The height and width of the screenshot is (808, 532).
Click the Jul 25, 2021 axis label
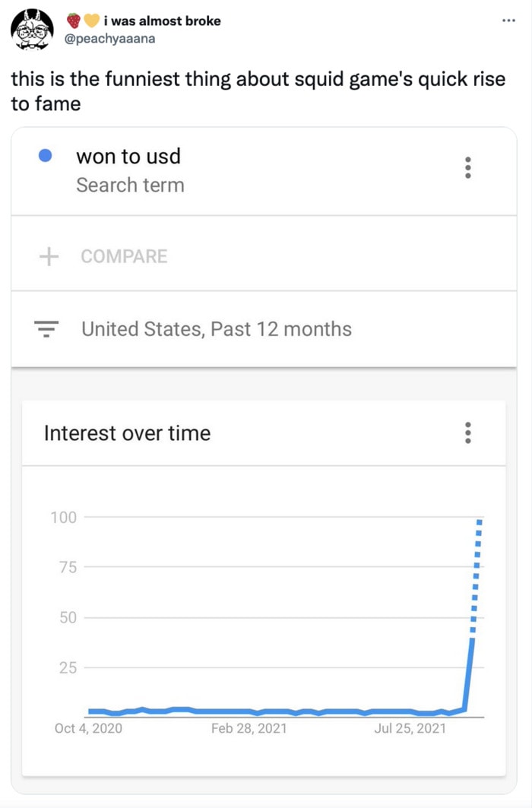click(x=410, y=728)
